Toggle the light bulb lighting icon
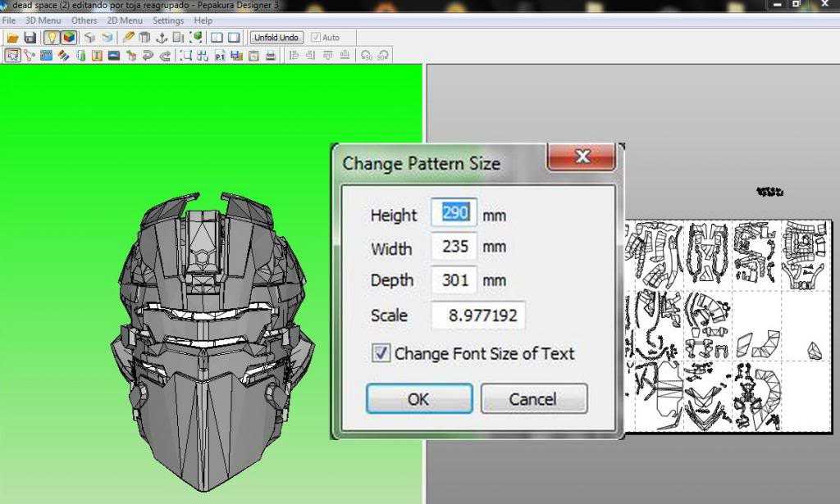The width and height of the screenshot is (840, 504). [x=51, y=38]
